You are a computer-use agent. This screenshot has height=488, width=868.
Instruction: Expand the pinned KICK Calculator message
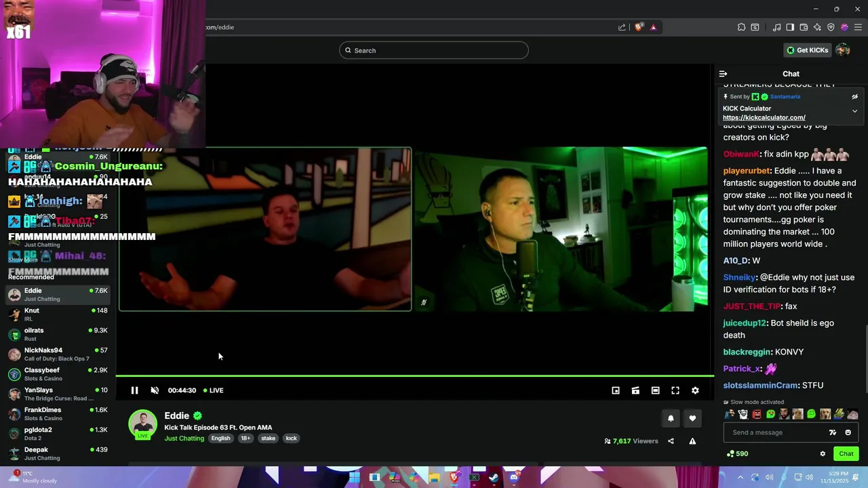[854, 111]
